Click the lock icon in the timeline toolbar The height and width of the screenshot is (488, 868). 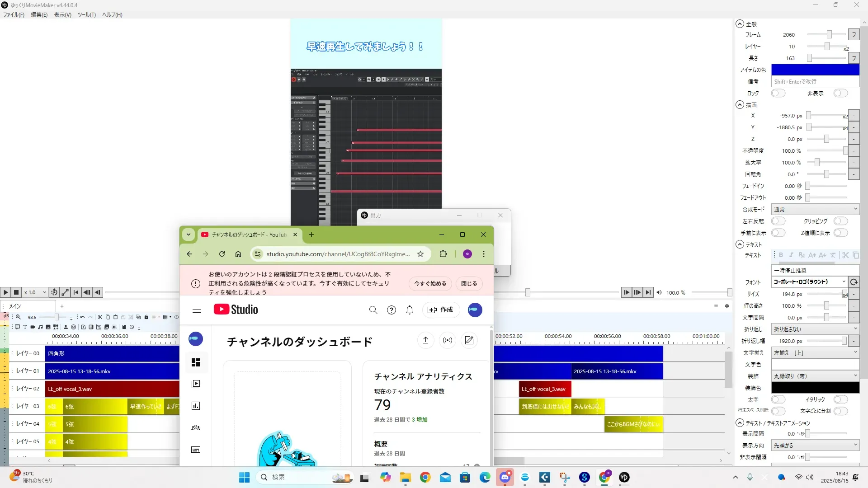[x=146, y=317]
